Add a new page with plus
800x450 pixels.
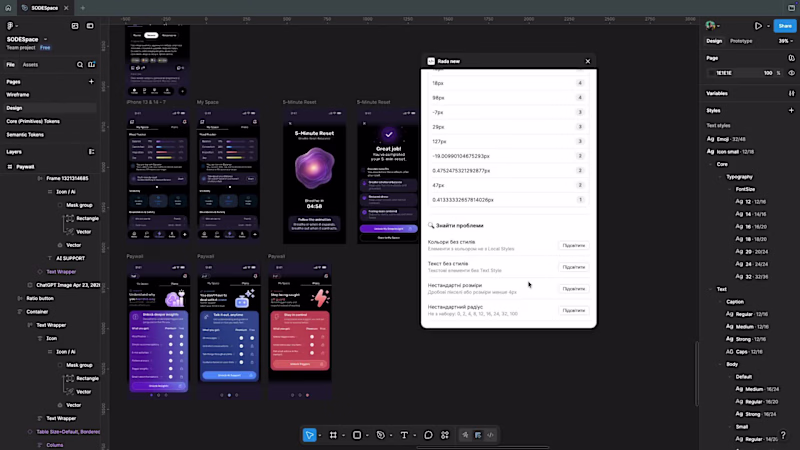tap(91, 82)
